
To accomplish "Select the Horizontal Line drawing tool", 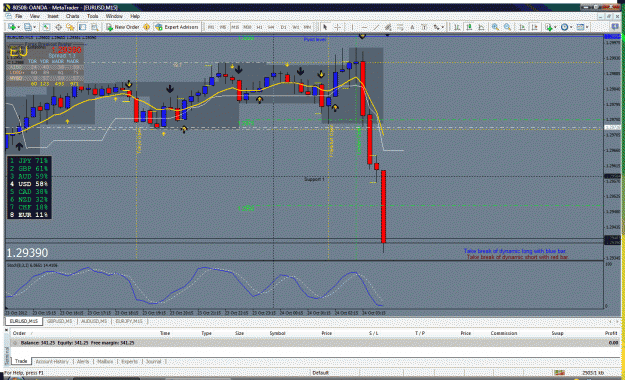I will pyautogui.click(x=364, y=27).
